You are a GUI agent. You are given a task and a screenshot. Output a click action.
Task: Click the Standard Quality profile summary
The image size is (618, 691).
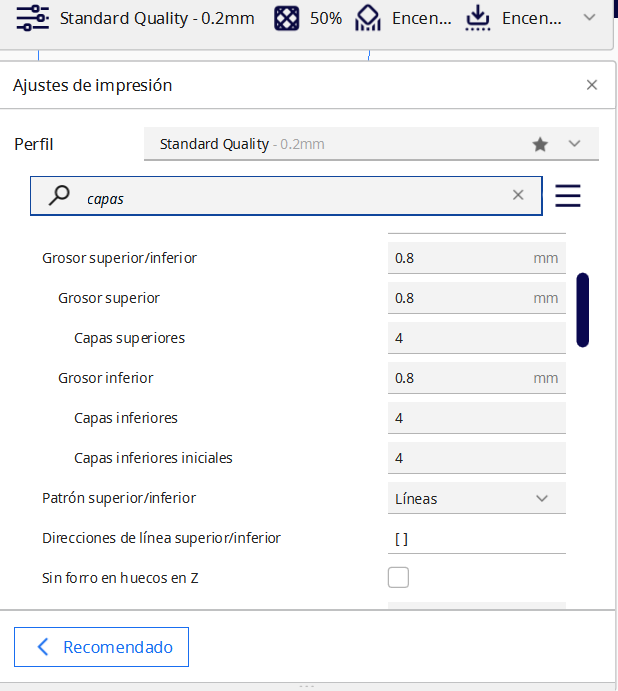pyautogui.click(x=157, y=18)
